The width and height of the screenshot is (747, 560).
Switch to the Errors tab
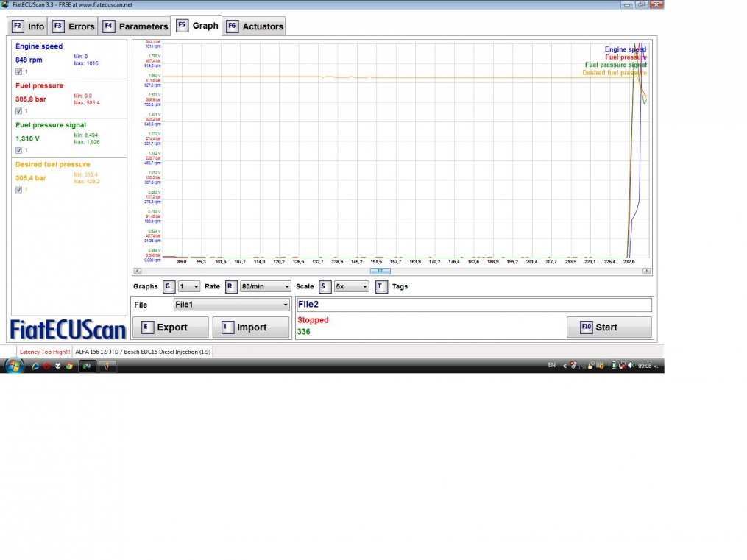coord(74,26)
